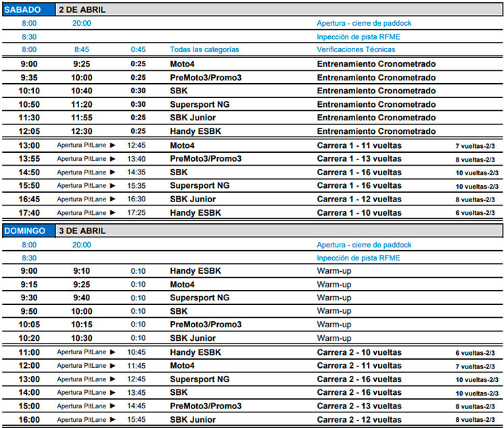Click 'Carrera 2 - 12 vueltas' text
This screenshot has width=504, height=428.
point(359,420)
